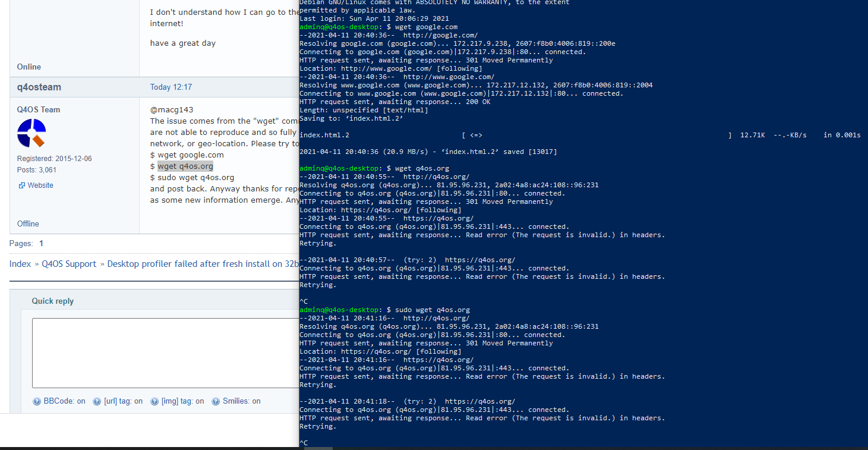
Task: Click the Website external-link icon under Q4OS Team
Action: click(x=22, y=185)
